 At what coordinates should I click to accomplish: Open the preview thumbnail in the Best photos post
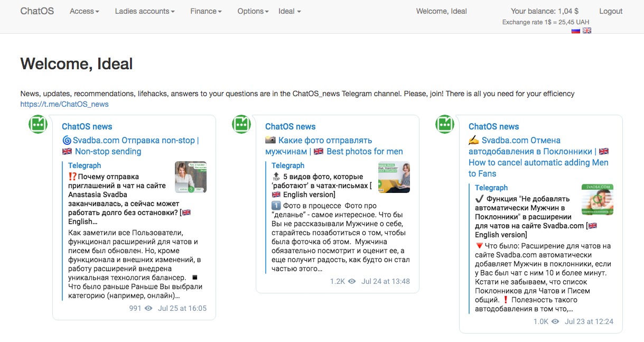click(x=394, y=177)
